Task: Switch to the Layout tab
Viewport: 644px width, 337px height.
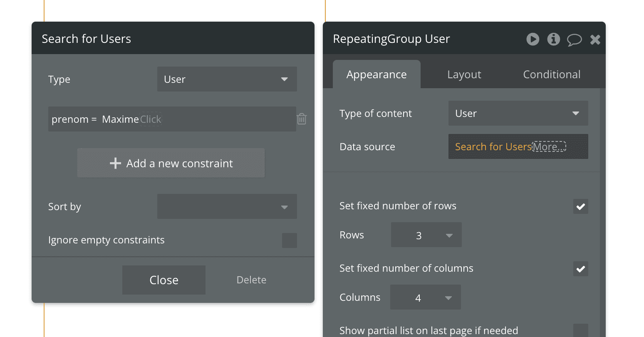Action: point(464,74)
